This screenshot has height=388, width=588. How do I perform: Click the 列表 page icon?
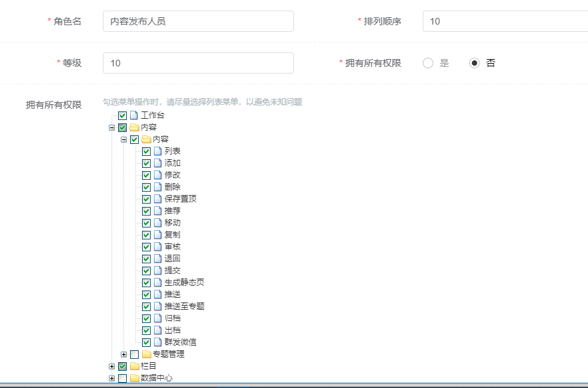pos(157,151)
